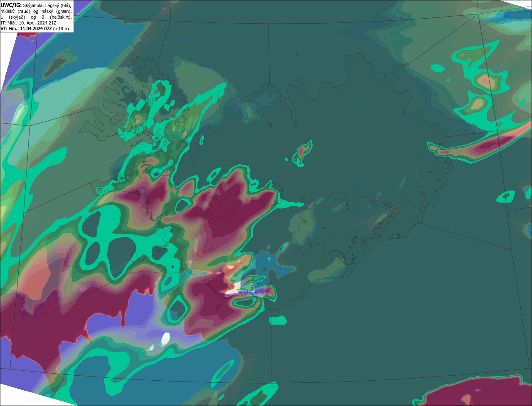Click the '0 (heiðskírt).' legend text
The width and height of the screenshot is (532, 406).
[57, 17]
